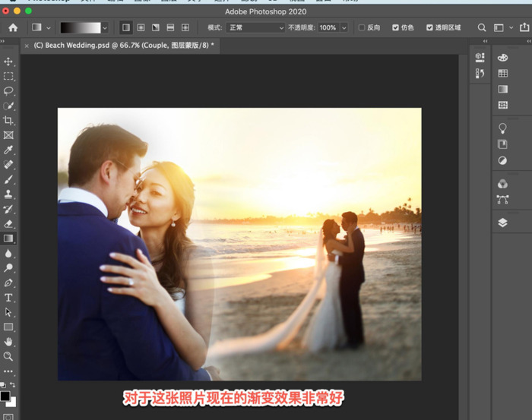Select the Gradient tool in toolbar

click(x=8, y=238)
